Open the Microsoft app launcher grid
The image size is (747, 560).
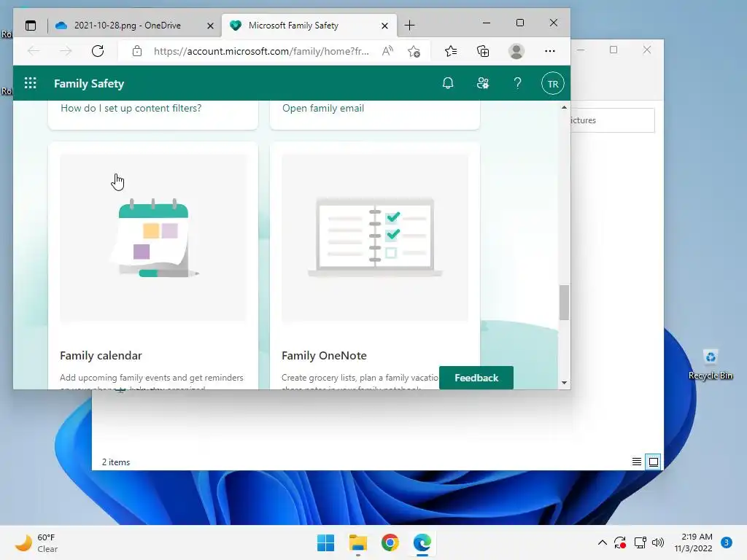(31, 83)
